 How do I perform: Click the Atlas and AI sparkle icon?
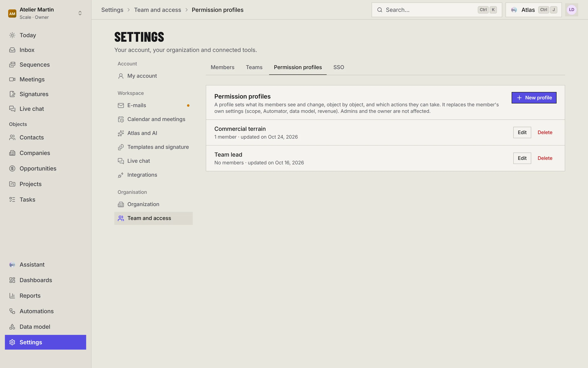(121, 133)
